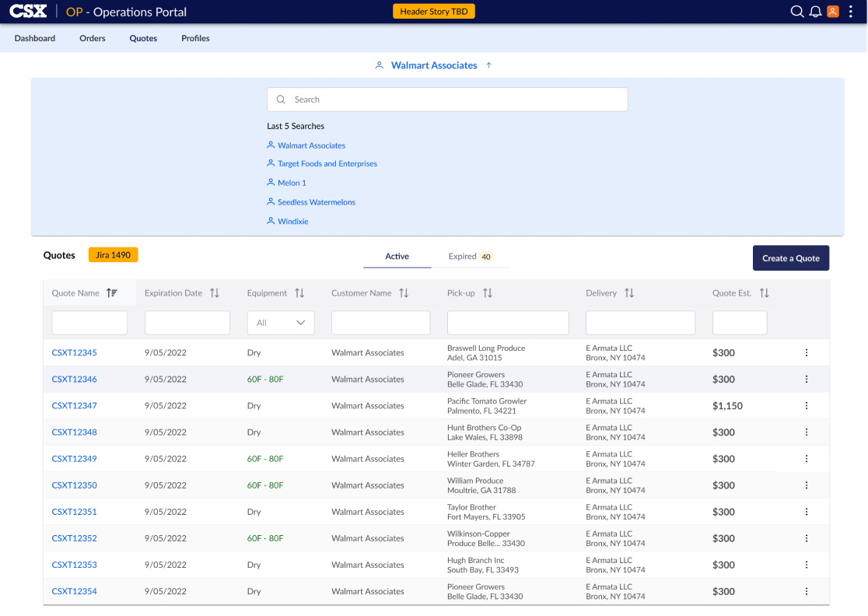Open the Equipment All filter dropdown
Image resolution: width=868 pixels, height=616 pixels.
(281, 323)
